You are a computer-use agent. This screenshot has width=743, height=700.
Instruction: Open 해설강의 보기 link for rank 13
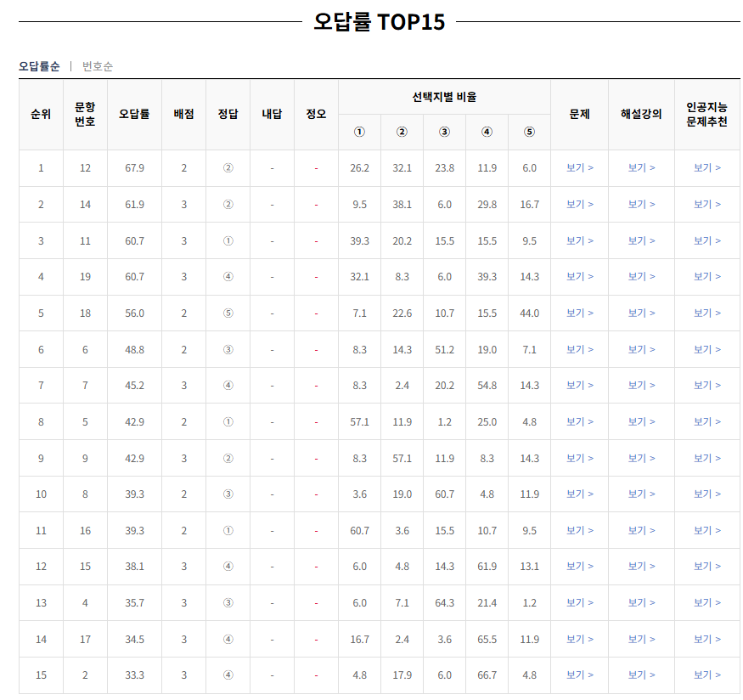(x=641, y=602)
